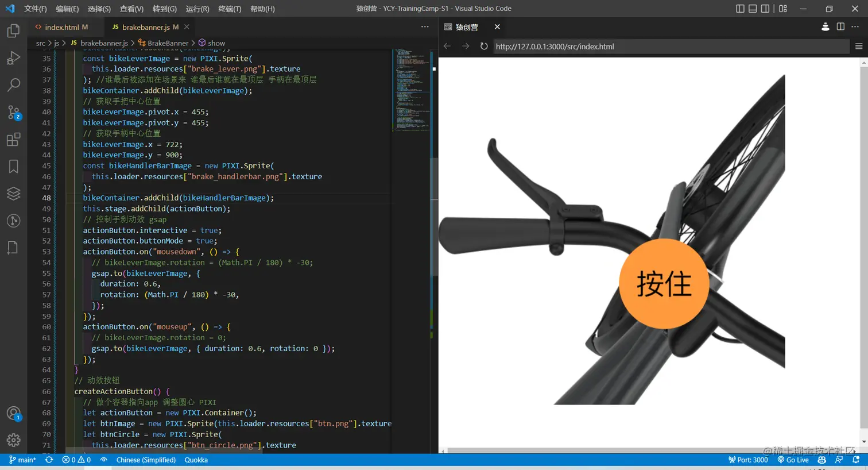Open the circular source-control graph activity bar icon
Viewport: 868px width, 470px height.
point(13,221)
